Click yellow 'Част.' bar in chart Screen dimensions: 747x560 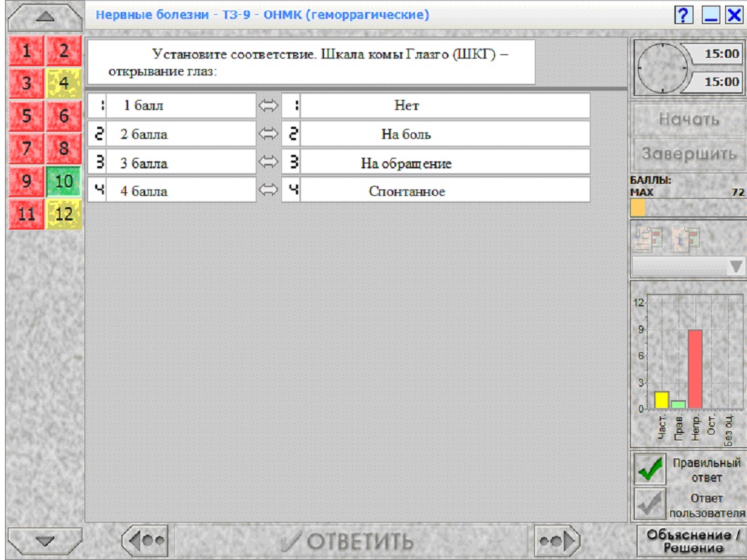click(662, 400)
